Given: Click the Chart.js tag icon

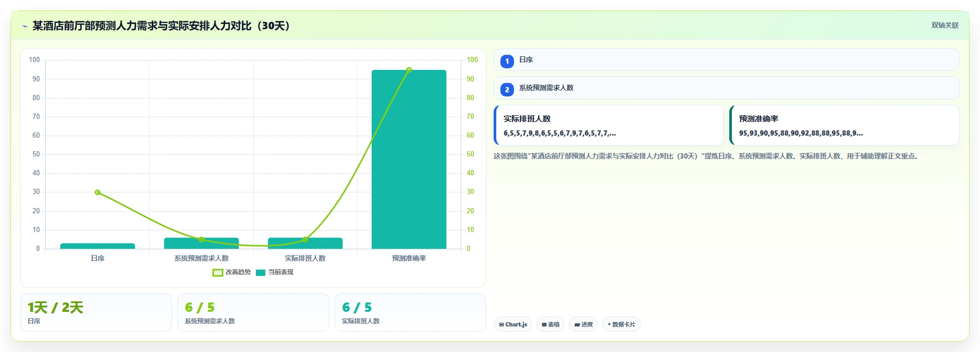Looking at the screenshot, I should coord(501,324).
